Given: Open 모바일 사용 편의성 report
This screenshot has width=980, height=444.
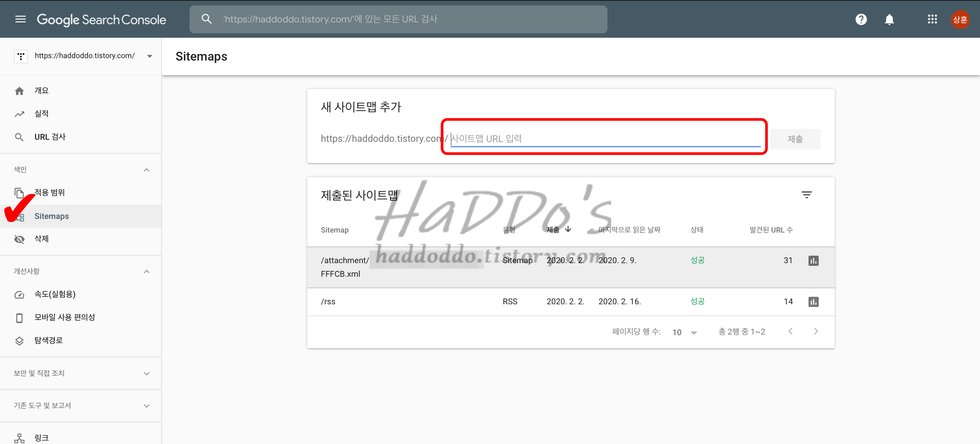Looking at the screenshot, I should [x=64, y=318].
